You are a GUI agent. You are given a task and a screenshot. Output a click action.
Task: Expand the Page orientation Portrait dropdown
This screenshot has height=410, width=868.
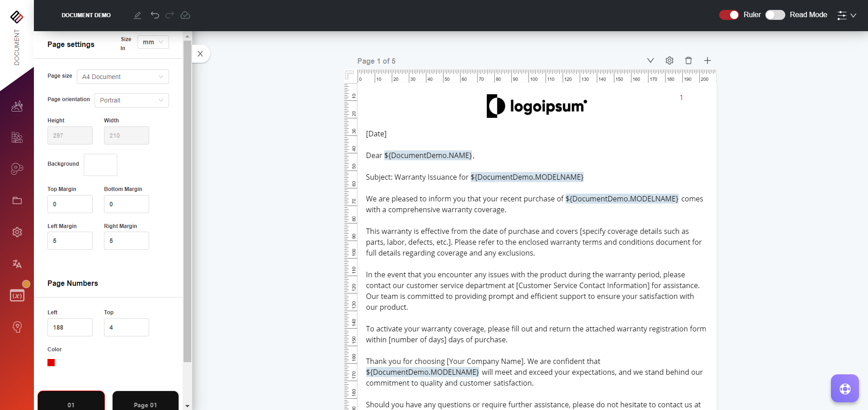tap(131, 100)
